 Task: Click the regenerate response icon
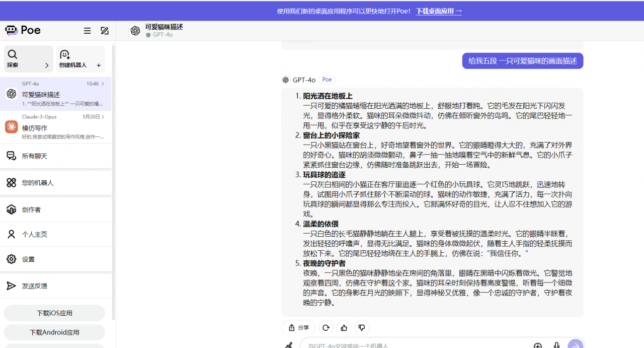tap(326, 327)
